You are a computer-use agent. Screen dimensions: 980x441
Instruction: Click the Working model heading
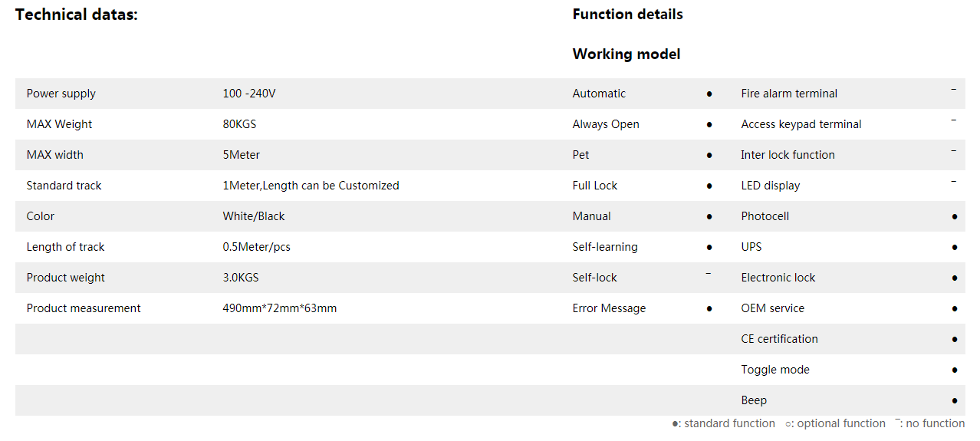tap(626, 54)
